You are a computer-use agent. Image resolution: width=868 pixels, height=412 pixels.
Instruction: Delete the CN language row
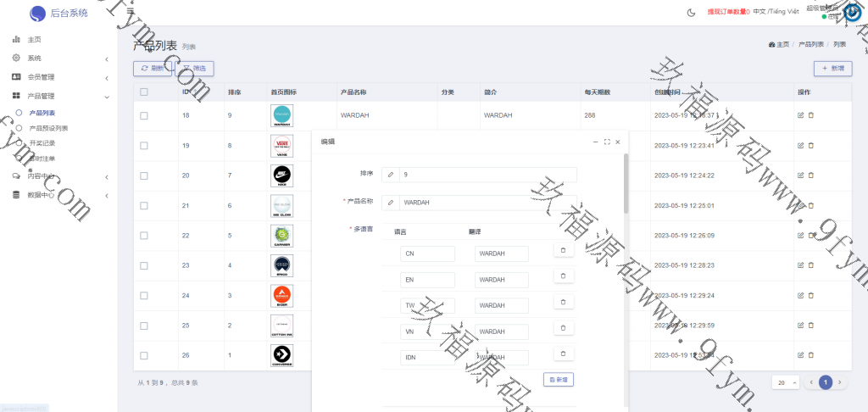tap(564, 250)
